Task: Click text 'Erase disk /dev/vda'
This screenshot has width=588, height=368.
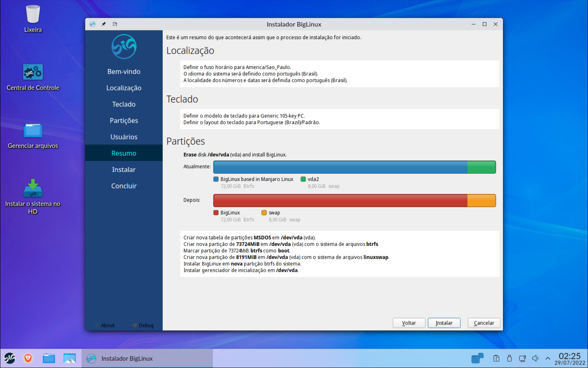Action: pos(206,155)
